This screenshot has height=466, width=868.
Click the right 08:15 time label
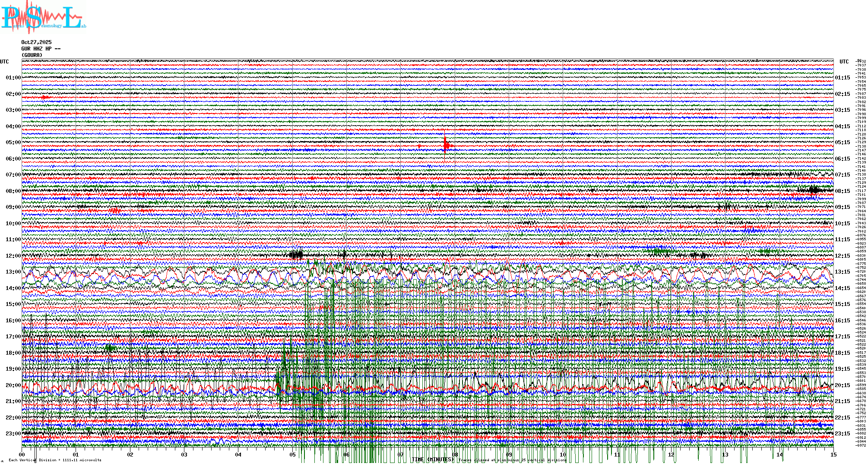coord(842,191)
